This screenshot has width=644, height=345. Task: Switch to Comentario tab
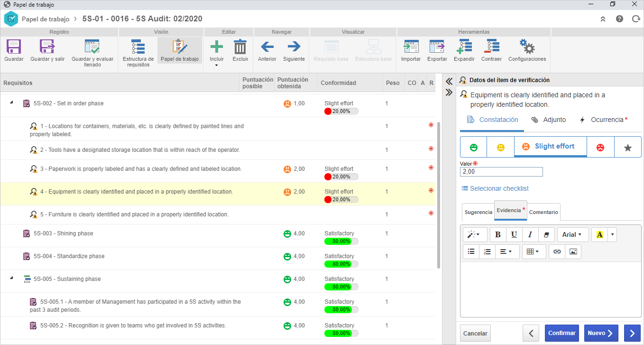[543, 212]
